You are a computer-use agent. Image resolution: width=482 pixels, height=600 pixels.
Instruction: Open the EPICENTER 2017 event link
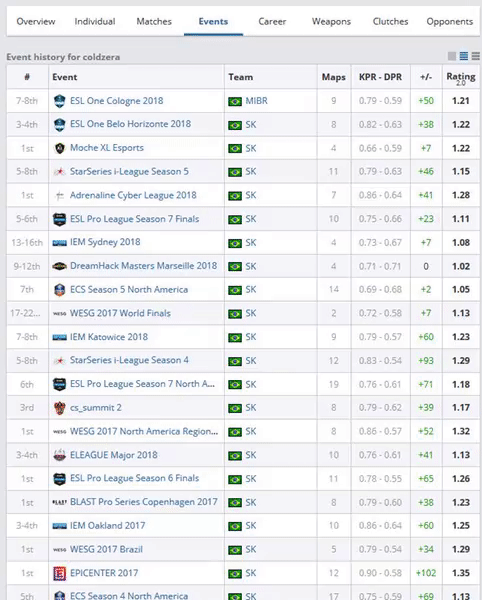click(x=104, y=573)
